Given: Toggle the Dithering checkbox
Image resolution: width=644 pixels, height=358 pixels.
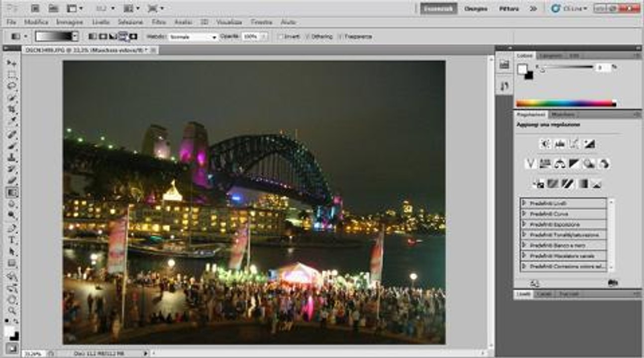Looking at the screenshot, I should pyautogui.click(x=308, y=37).
